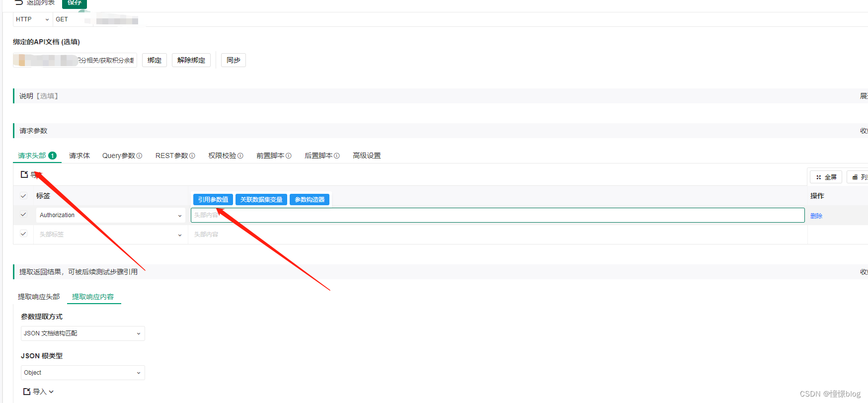Viewport: 868px width, 403px height.
Task: Open the 提取响应内容 tab
Action: pos(93,297)
